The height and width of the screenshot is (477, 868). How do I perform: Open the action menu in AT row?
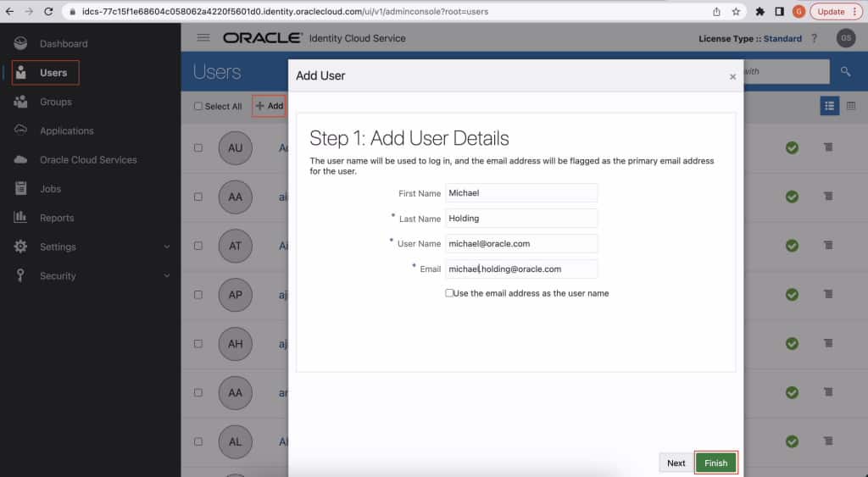click(828, 245)
